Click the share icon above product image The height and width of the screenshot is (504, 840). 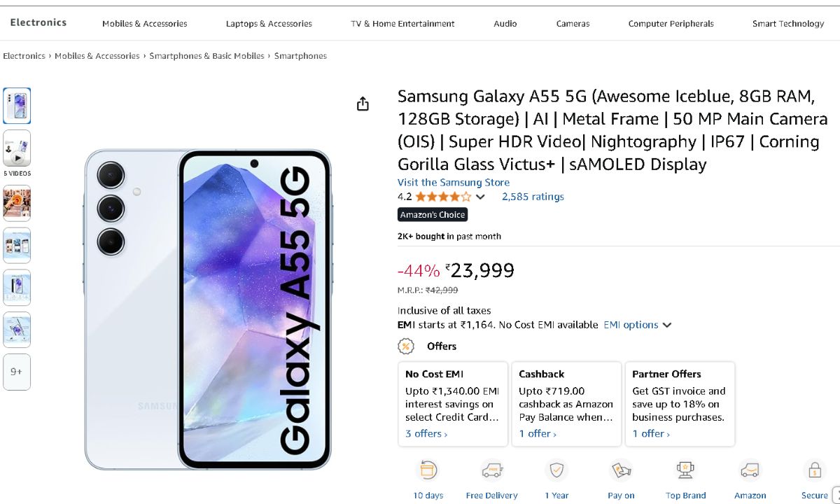pos(363,104)
